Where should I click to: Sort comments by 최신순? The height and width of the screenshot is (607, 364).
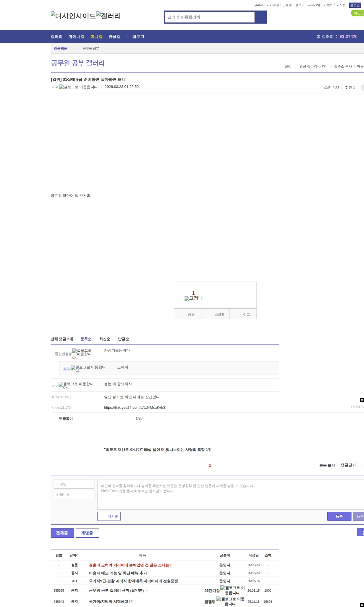pos(105,339)
